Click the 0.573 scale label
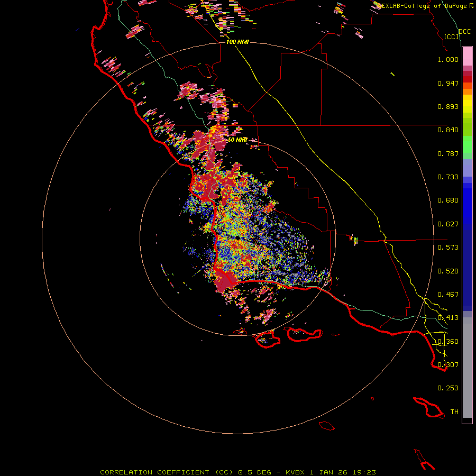The width and height of the screenshot is (476, 476). (x=448, y=248)
